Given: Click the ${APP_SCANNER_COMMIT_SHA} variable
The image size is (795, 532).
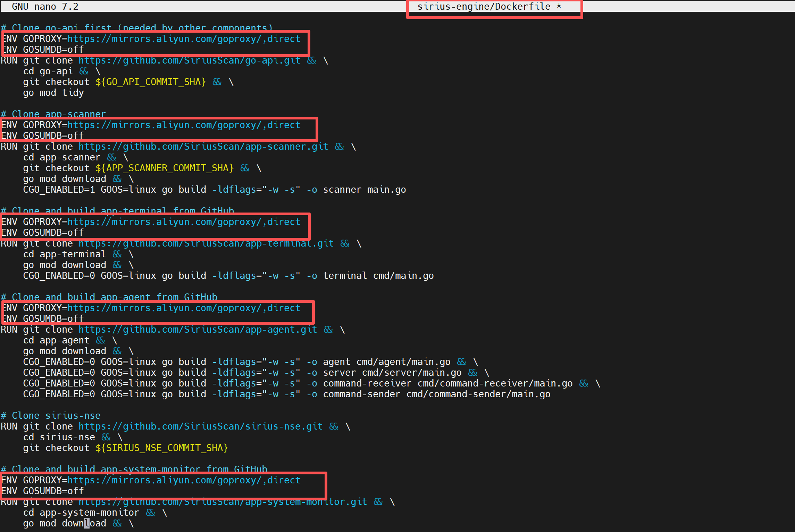Looking at the screenshot, I should coord(165,168).
